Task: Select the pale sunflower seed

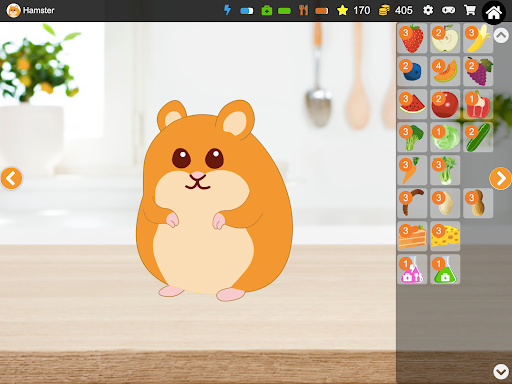Action: tap(445, 203)
